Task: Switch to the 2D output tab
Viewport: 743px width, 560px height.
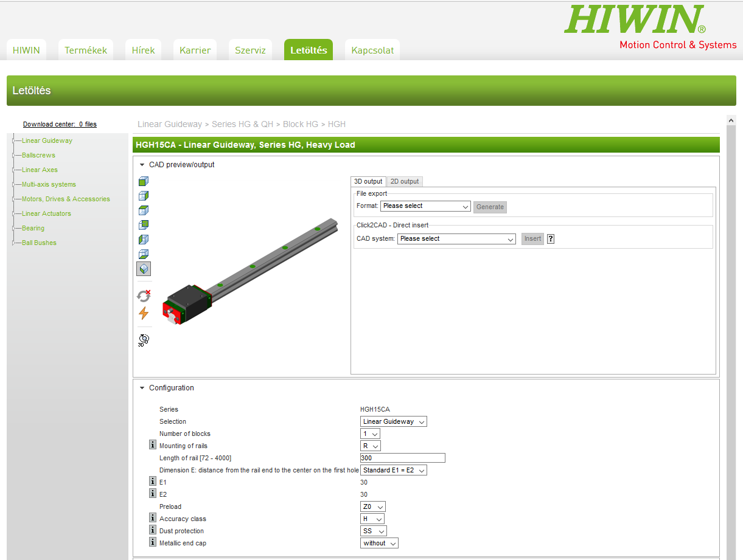Action: (x=405, y=181)
